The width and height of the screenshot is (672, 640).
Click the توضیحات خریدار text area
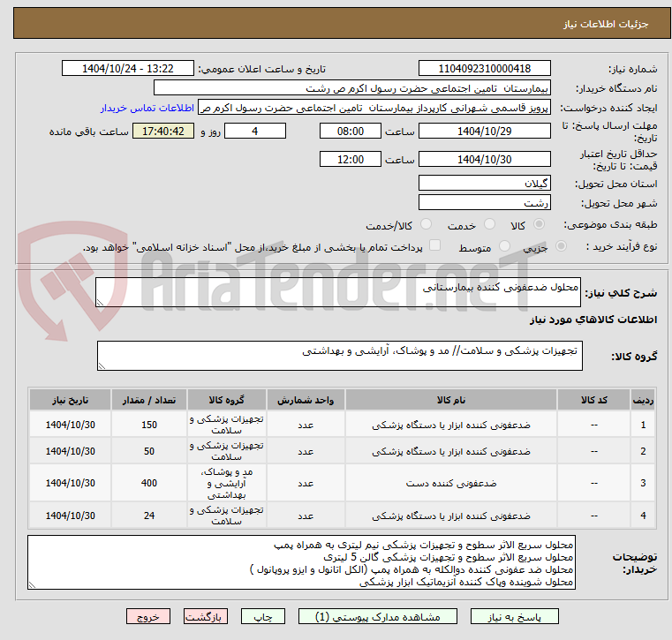[302, 562]
